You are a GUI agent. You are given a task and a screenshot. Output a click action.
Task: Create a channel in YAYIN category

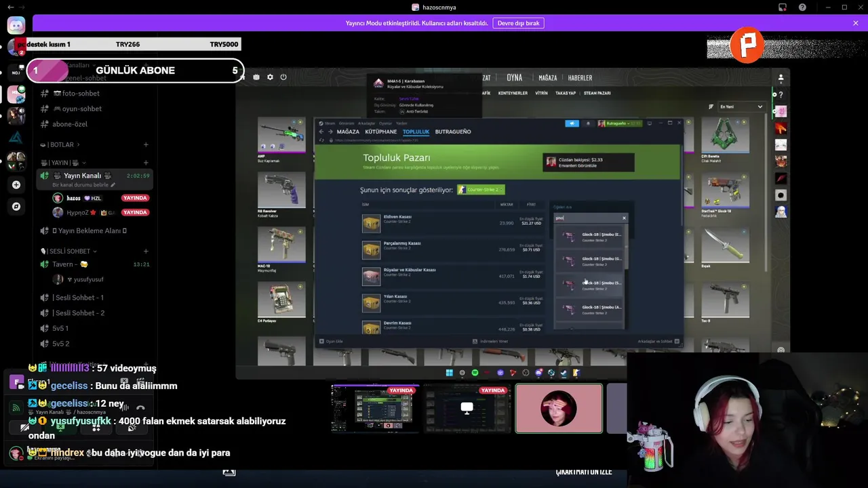[x=146, y=163]
